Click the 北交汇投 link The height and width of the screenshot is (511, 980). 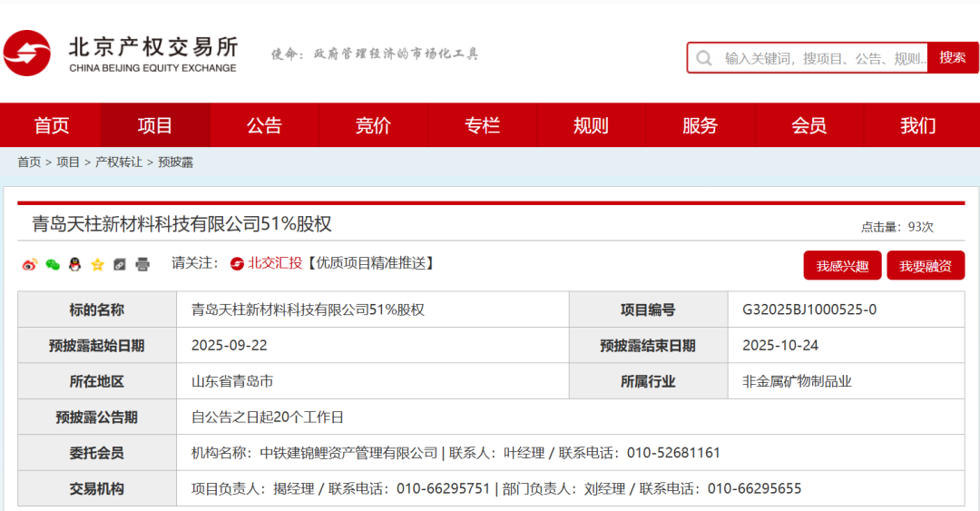click(x=275, y=263)
